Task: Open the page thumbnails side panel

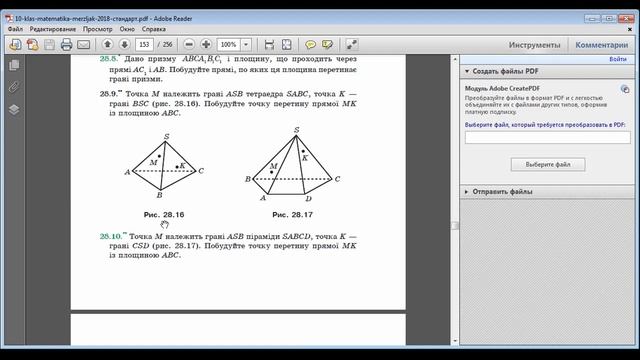Action: [14, 65]
